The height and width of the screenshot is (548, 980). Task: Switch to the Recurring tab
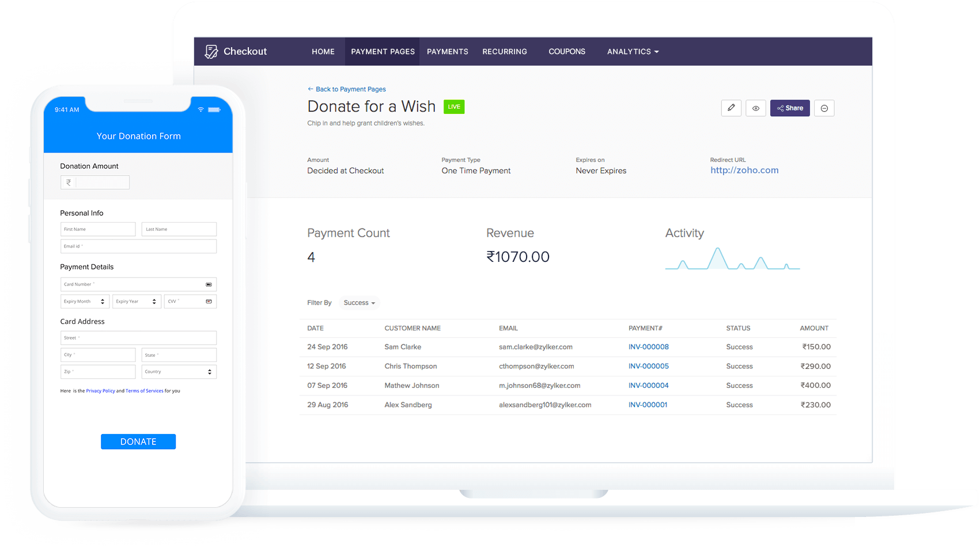[505, 51]
